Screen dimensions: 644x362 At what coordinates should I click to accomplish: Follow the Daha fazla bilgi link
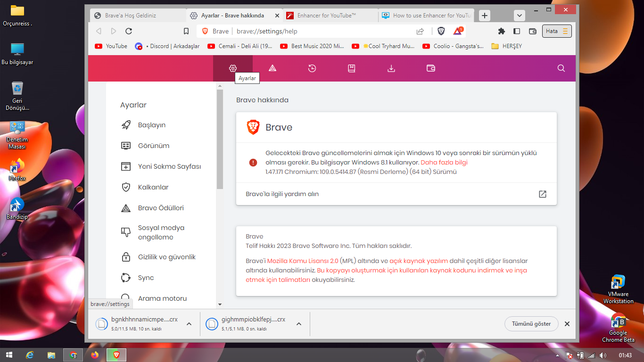pos(444,163)
